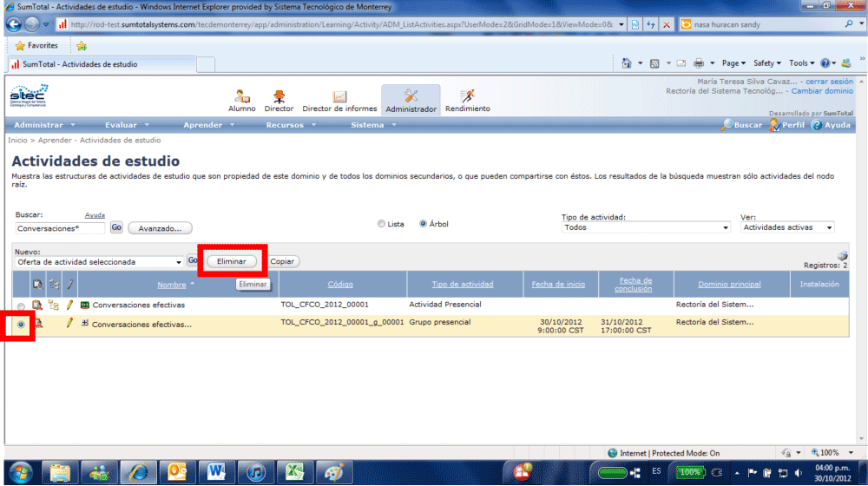Open the Rendimiento role icon
The image size is (868, 486).
468,101
